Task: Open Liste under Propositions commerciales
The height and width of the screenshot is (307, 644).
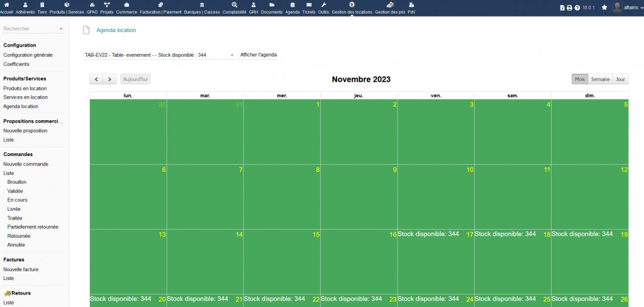Action: click(9, 140)
